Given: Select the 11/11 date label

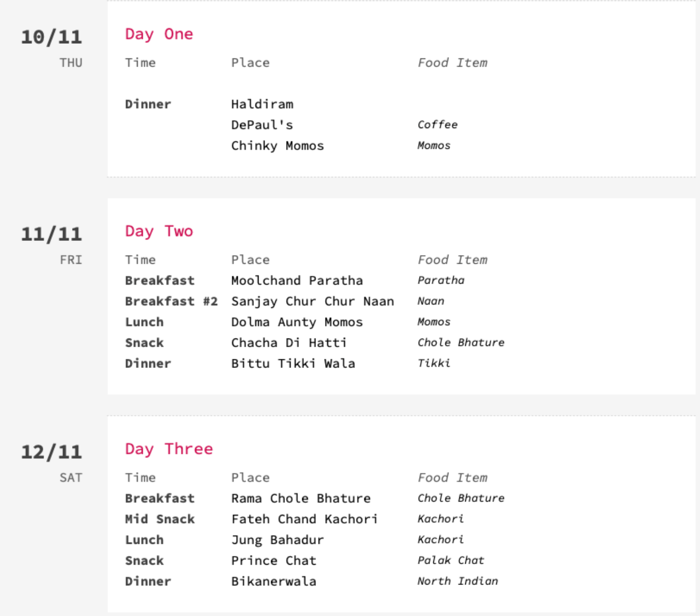Looking at the screenshot, I should [51, 234].
